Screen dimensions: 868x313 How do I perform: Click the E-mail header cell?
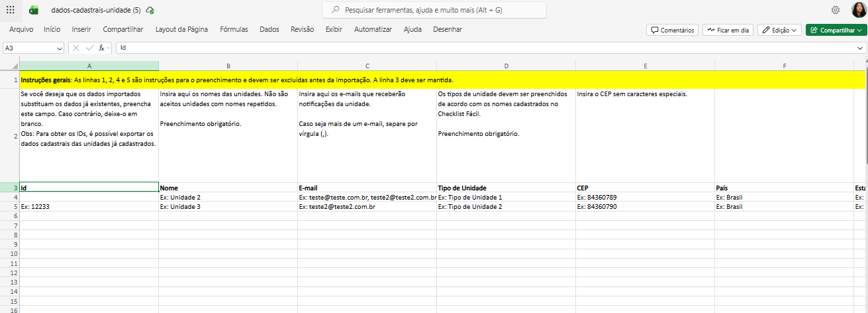coord(367,188)
